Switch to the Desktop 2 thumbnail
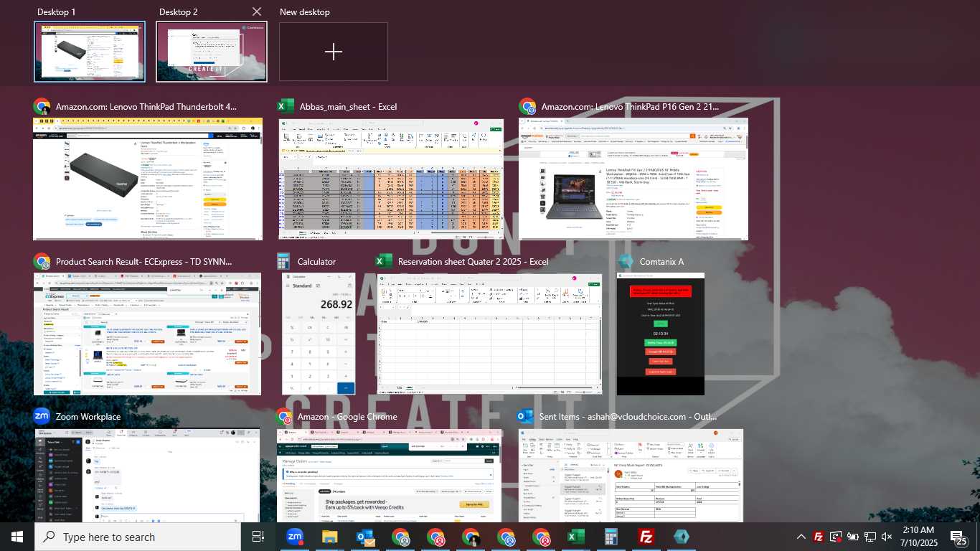Viewport: 980px width, 551px height. [x=212, y=52]
